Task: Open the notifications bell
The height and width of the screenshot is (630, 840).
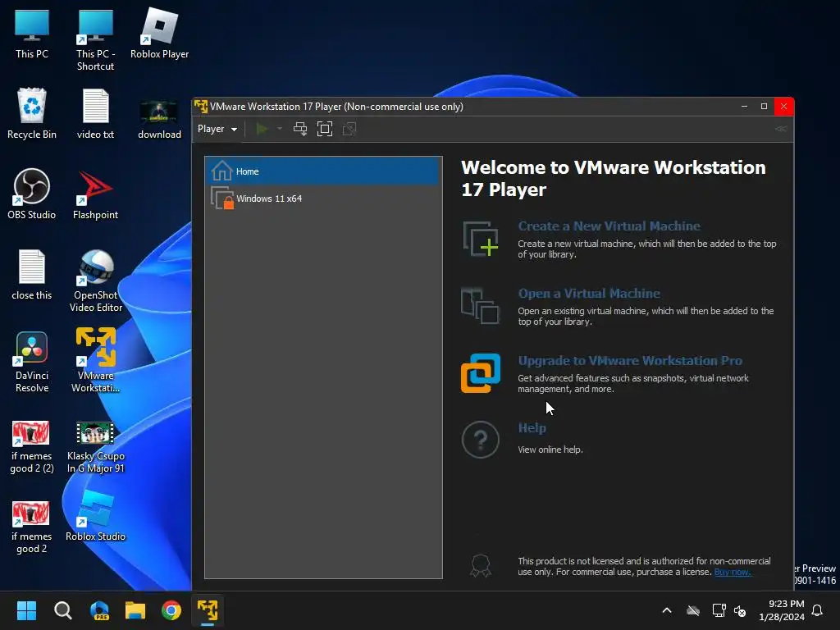Action: point(818,610)
